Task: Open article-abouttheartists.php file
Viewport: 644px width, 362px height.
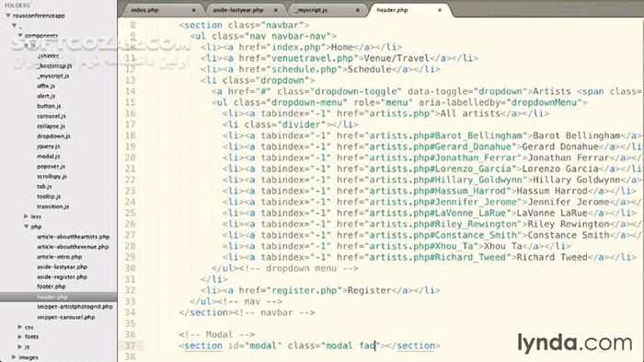Action: tap(73, 237)
